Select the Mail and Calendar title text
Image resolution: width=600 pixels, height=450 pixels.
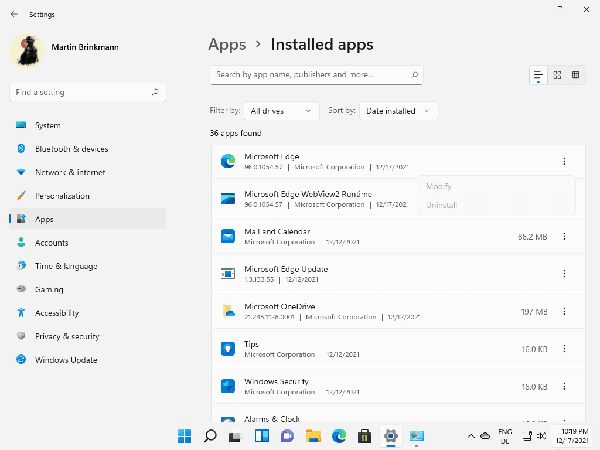coord(277,232)
